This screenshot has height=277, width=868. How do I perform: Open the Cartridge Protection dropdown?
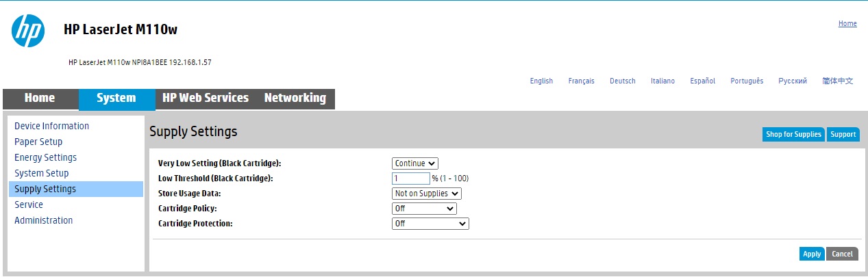coord(430,224)
